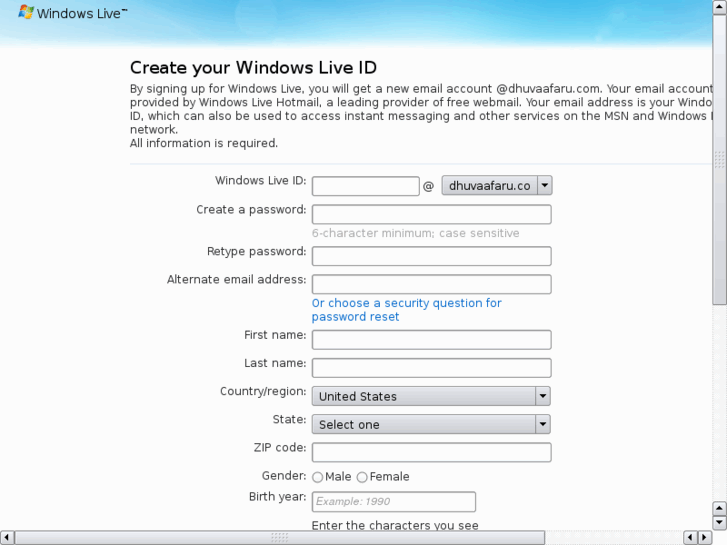The width and height of the screenshot is (727, 545).
Task: Click the horizontal scrollbar thumb
Action: pos(280,538)
